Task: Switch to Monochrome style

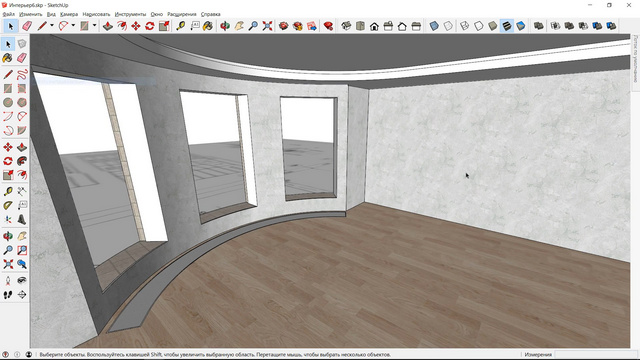Action: click(520, 26)
